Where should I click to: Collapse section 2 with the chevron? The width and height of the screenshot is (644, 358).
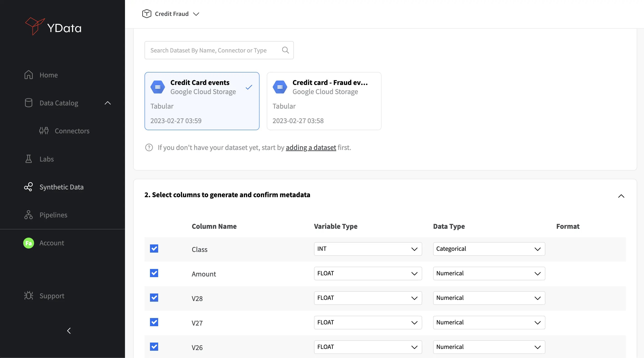tap(621, 196)
